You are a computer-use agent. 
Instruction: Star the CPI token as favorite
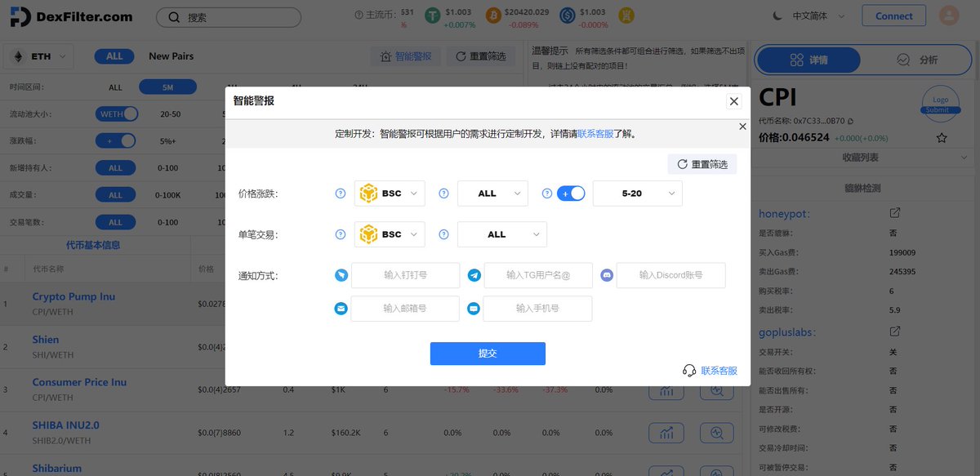pos(942,137)
